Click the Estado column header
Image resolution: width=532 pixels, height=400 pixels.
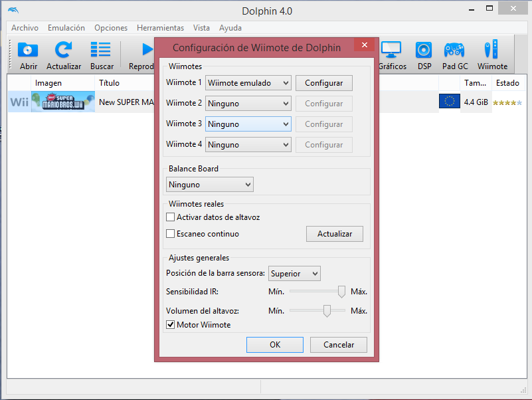(x=508, y=83)
